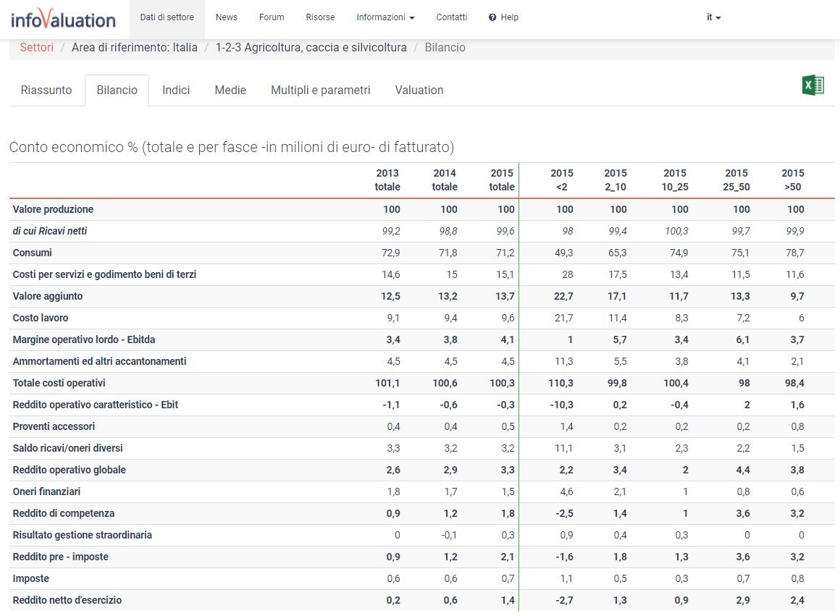
Task: Click '1-2-3 Agricoltura, caccia e silvicoltura' breadcrumb
Action: pos(311,47)
